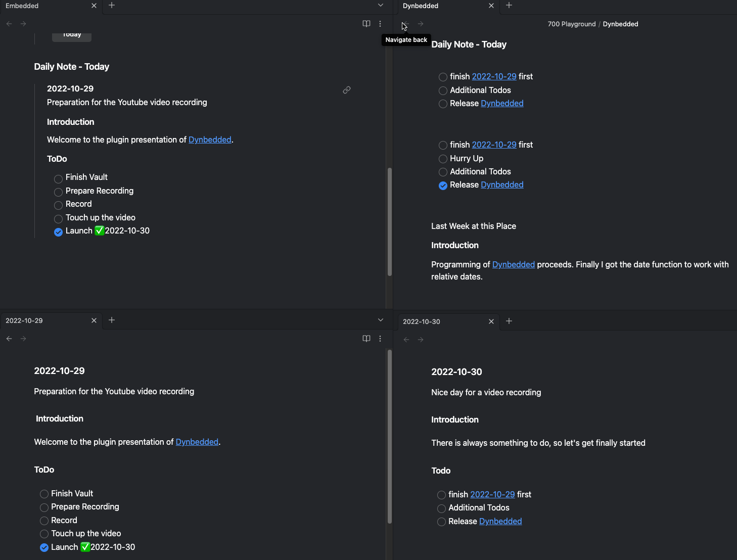Click the reading view icon in the Embedded pane
The width and height of the screenshot is (737, 560).
[x=366, y=24]
